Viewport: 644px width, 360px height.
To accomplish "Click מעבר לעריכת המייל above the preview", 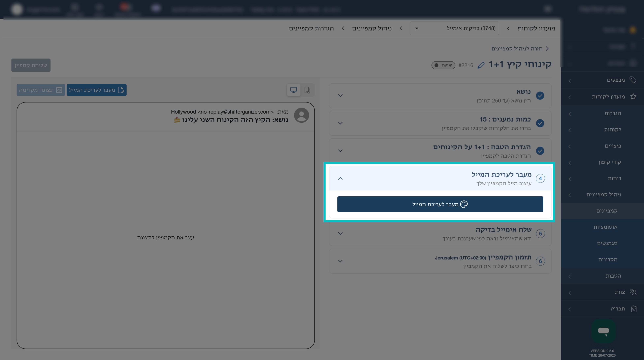I will point(97,90).
